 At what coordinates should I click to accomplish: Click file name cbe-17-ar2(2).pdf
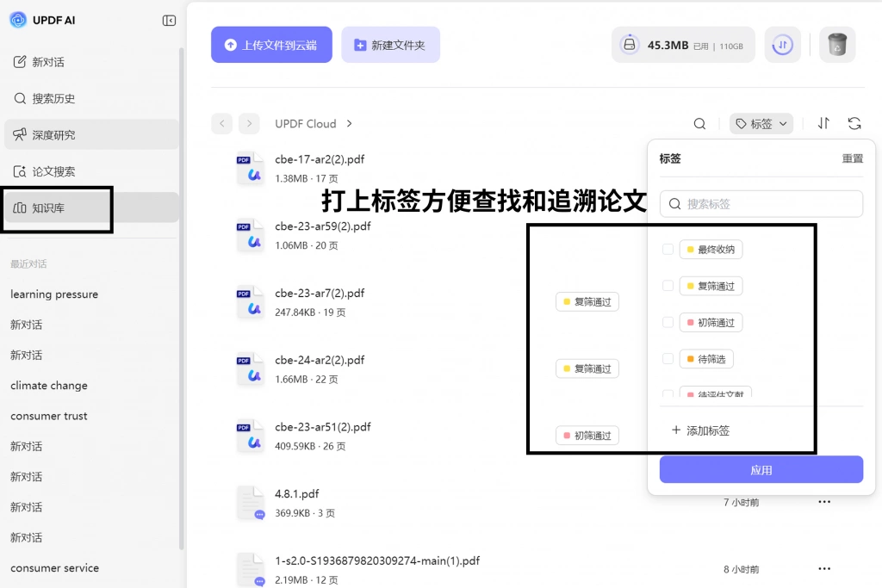[320, 159]
